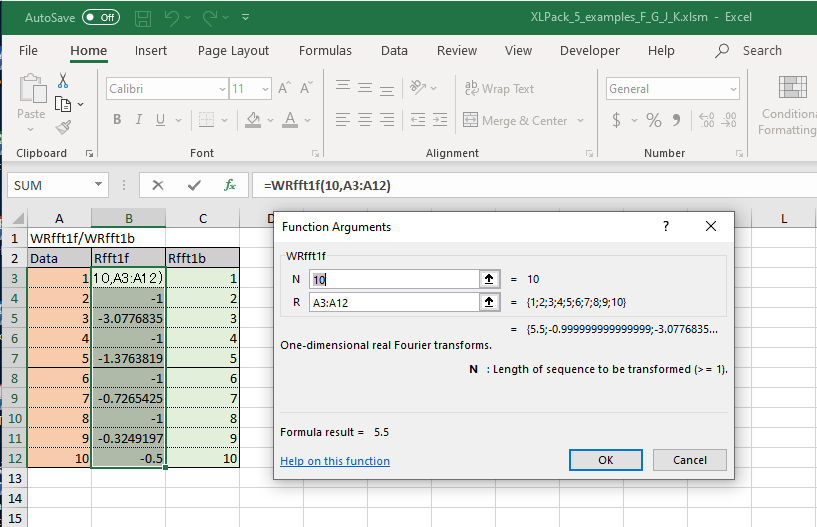Open the Calibri font name dropdown
This screenshot has height=527, width=817.
[x=222, y=89]
